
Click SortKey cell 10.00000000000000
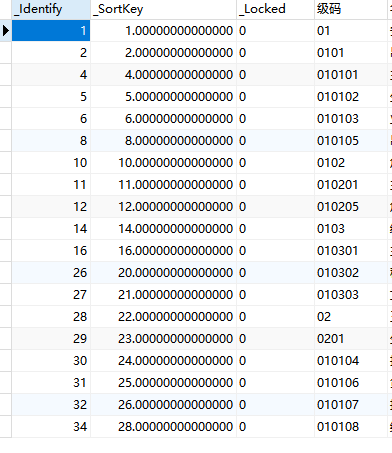163,163
